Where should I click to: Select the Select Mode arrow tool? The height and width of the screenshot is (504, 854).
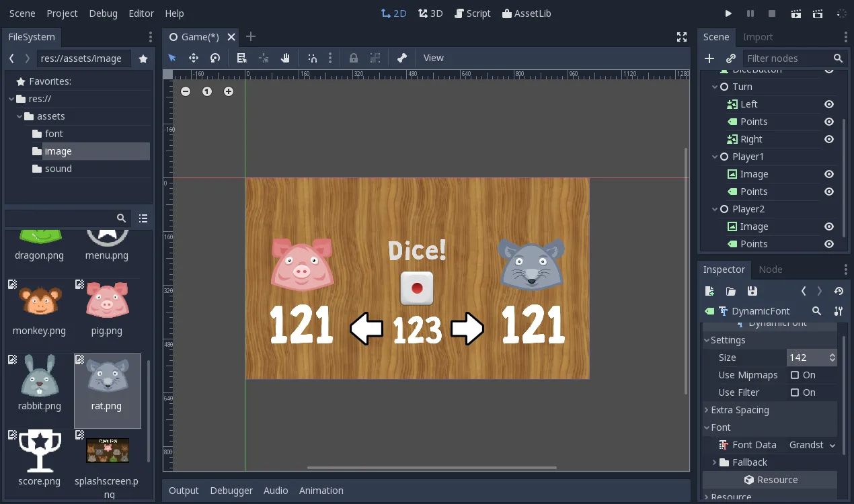click(172, 58)
